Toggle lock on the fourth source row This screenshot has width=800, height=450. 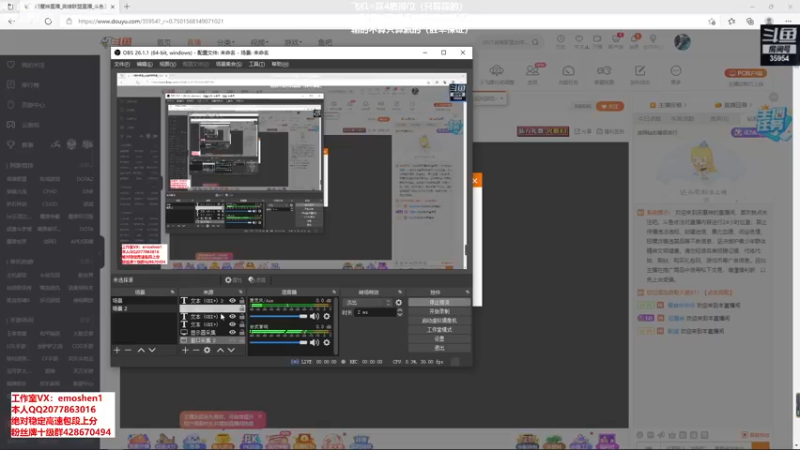pyautogui.click(x=242, y=324)
